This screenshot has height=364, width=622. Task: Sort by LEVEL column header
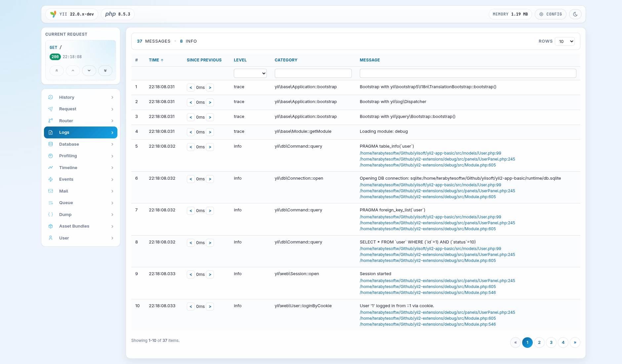point(240,60)
